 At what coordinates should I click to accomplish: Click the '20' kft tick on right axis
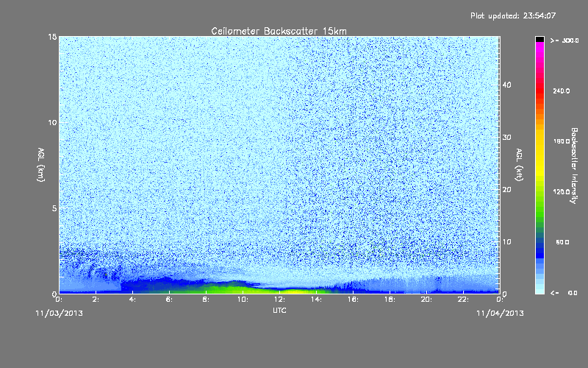506,190
